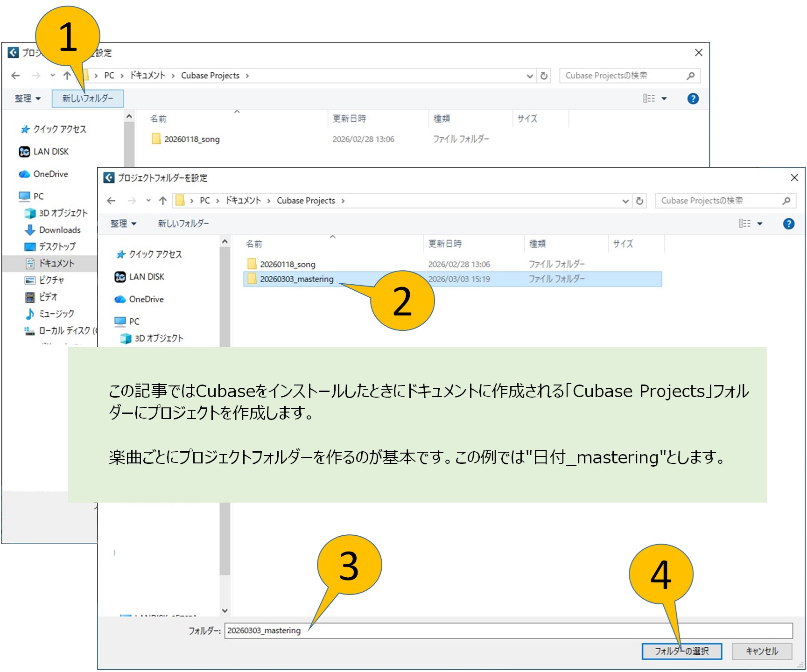Screen dimensions: 807x672
Task: Click 新しいフォルダー in the back dialog
Action: (88, 98)
